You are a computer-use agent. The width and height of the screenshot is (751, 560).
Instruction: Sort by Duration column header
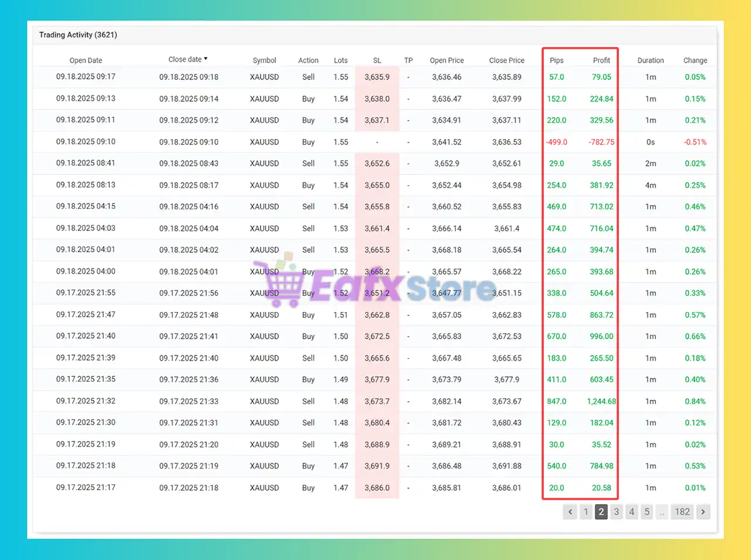click(x=651, y=60)
